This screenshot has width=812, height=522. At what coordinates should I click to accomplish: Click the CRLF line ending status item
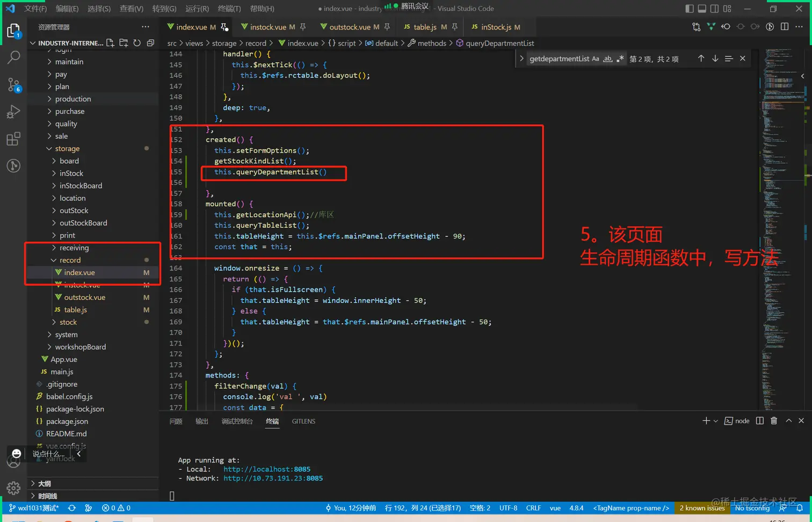click(x=533, y=508)
